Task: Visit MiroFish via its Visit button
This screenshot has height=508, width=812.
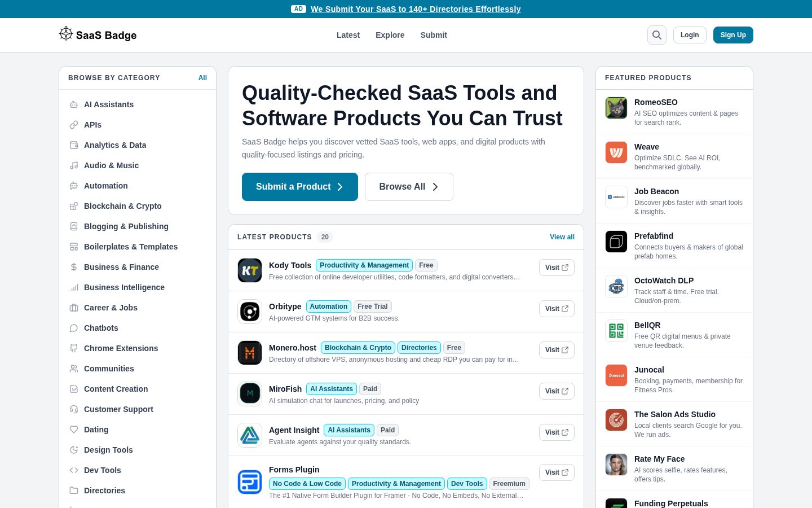Action: tap(557, 391)
